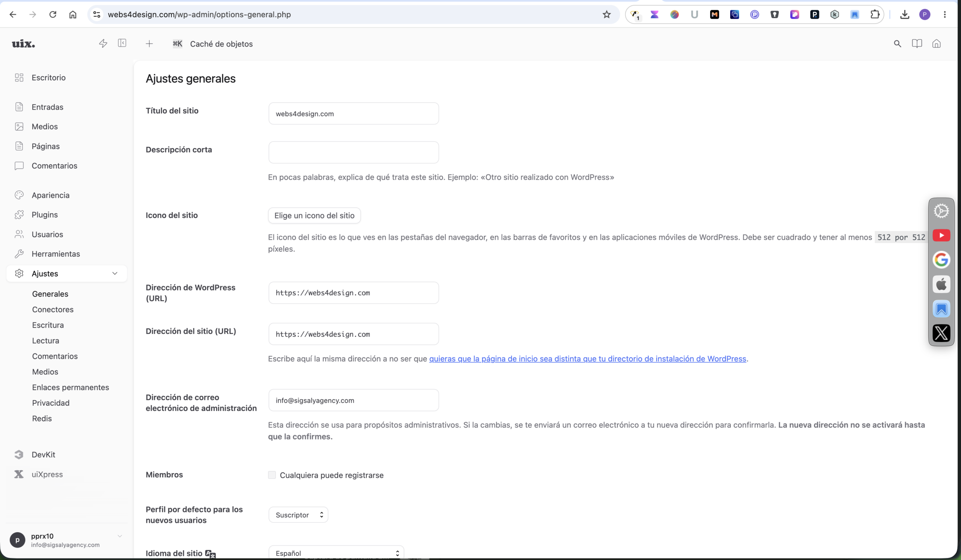Open browser downloads icon

905,15
